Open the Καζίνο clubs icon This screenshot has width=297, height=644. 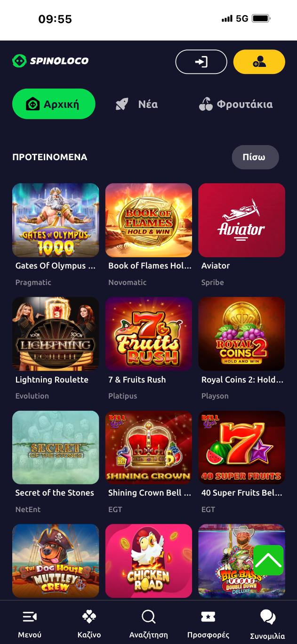[89, 616]
